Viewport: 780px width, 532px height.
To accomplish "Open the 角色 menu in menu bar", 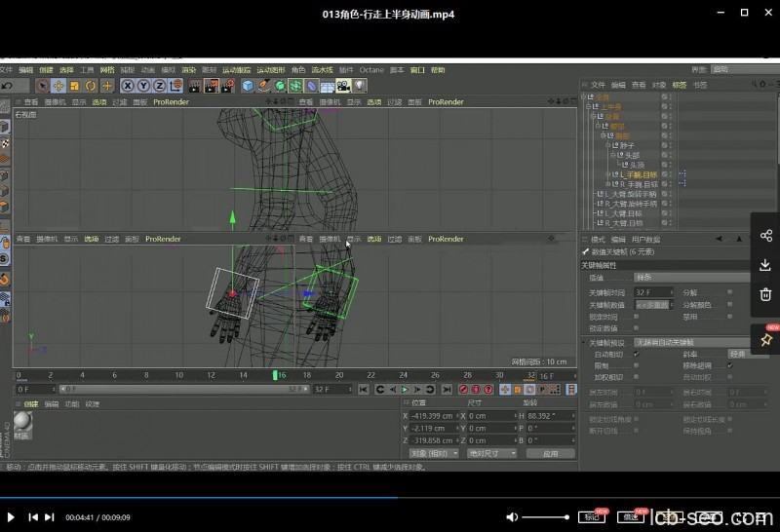I will click(x=298, y=70).
